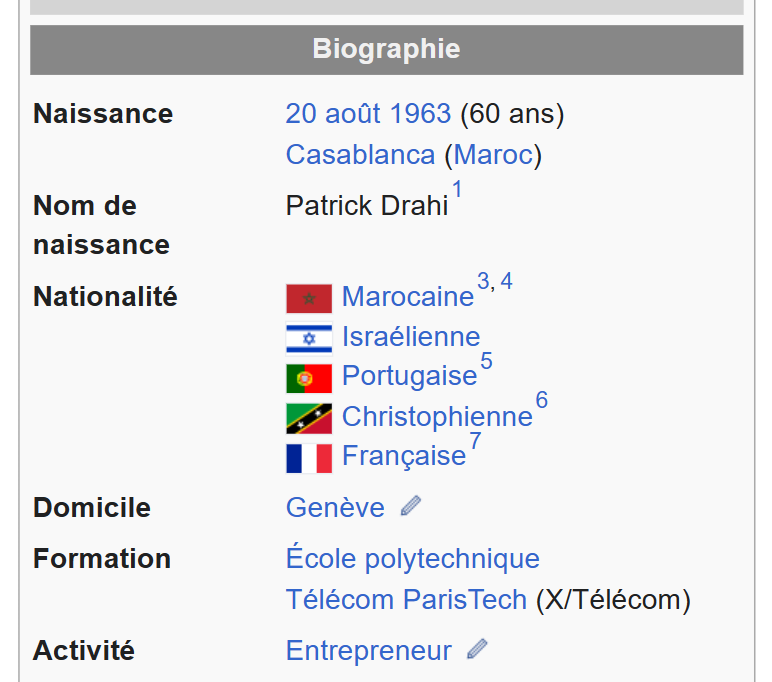Image resolution: width=772 pixels, height=682 pixels.
Task: Open the 1963 year link
Action: (x=421, y=114)
